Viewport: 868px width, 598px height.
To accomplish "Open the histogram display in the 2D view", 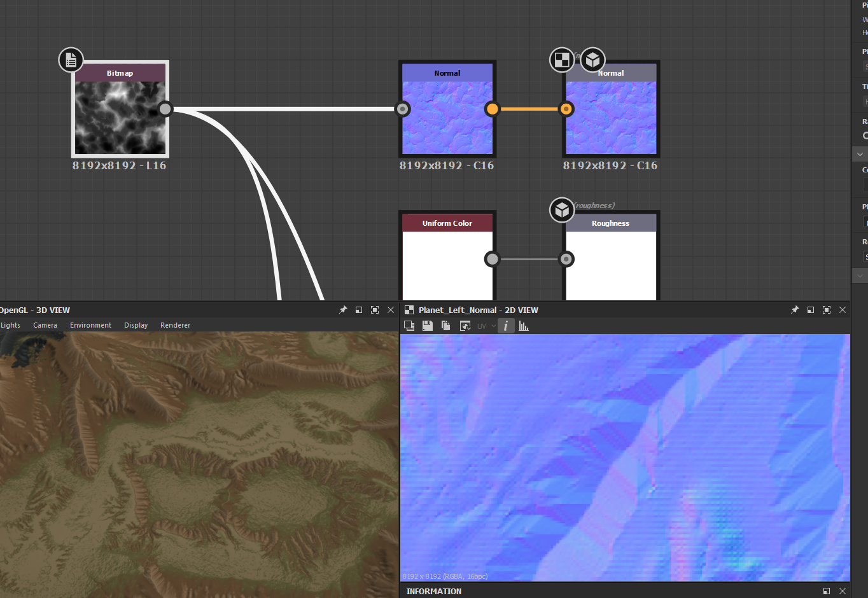I will [523, 326].
